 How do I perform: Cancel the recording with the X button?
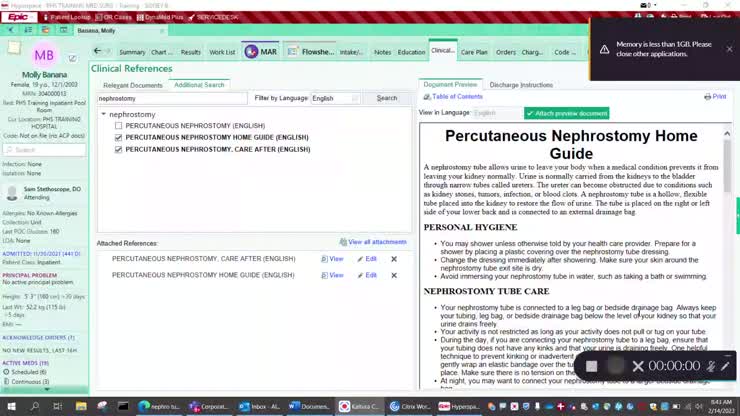pos(638,366)
